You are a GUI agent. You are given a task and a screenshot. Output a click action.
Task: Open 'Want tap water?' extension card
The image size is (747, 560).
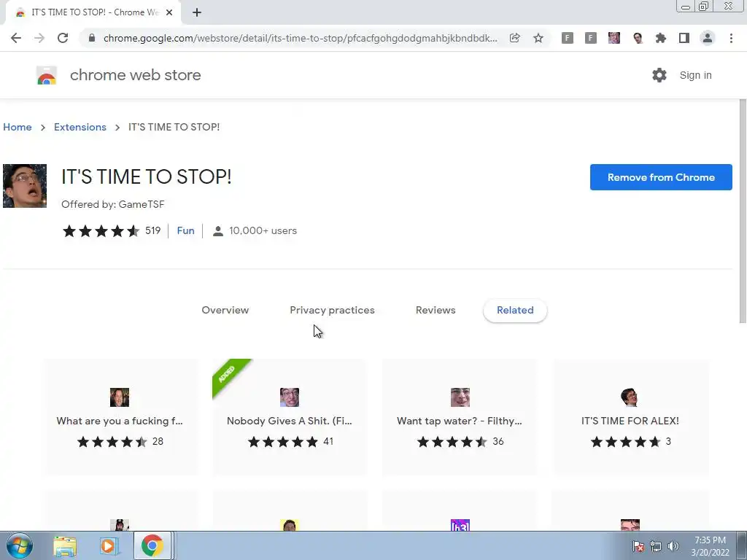(460, 417)
